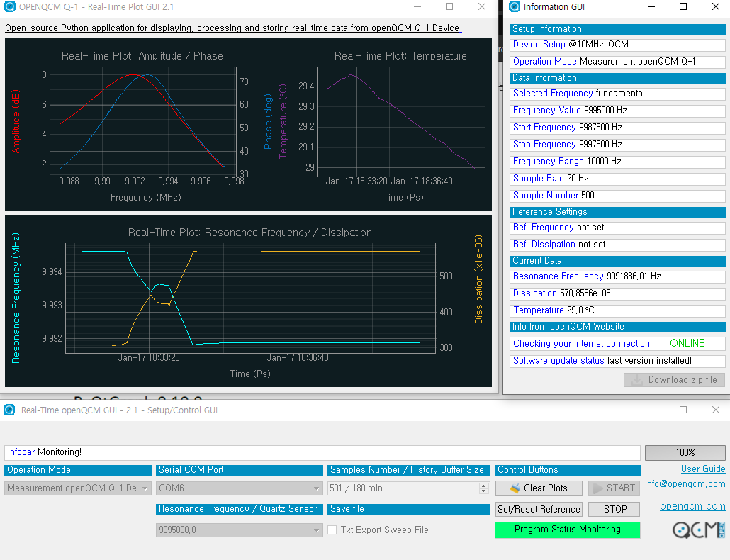Click the Setup Information section header
This screenshot has width=730, height=560.
click(617, 29)
